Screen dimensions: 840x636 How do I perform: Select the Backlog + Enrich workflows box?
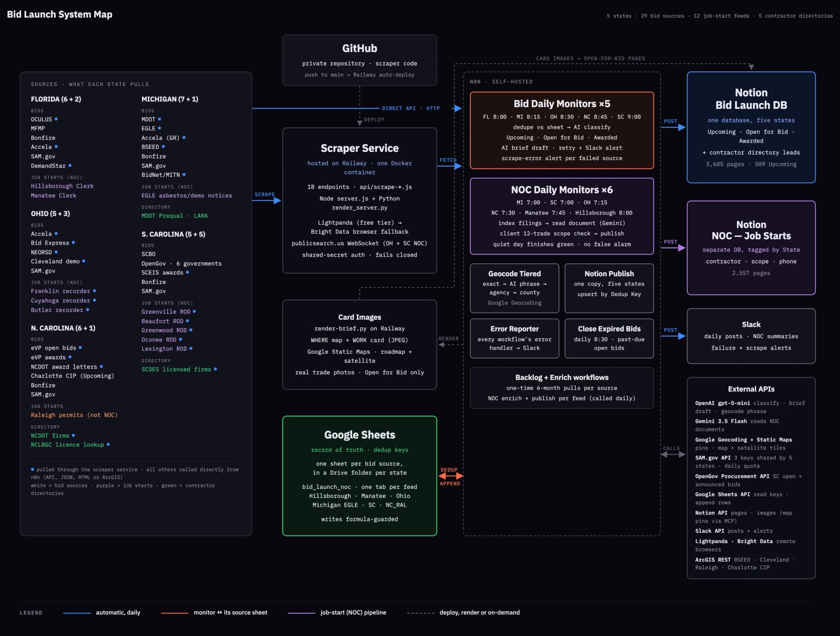click(562, 388)
